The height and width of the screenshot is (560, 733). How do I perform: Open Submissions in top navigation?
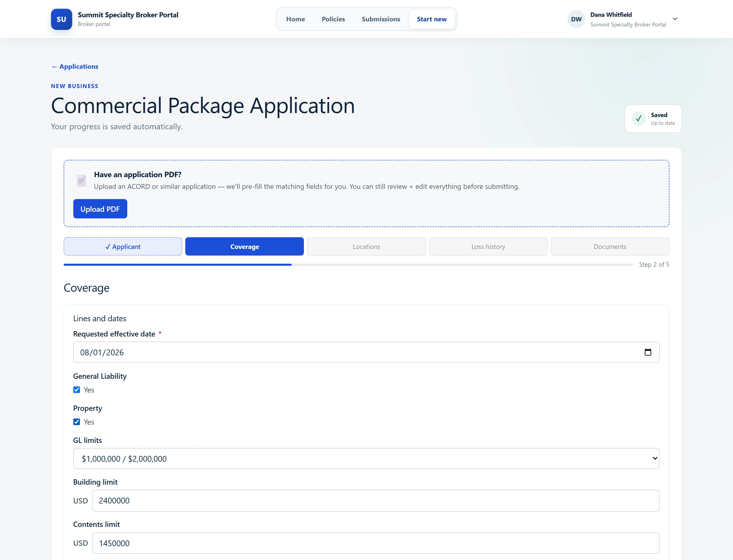(x=381, y=19)
